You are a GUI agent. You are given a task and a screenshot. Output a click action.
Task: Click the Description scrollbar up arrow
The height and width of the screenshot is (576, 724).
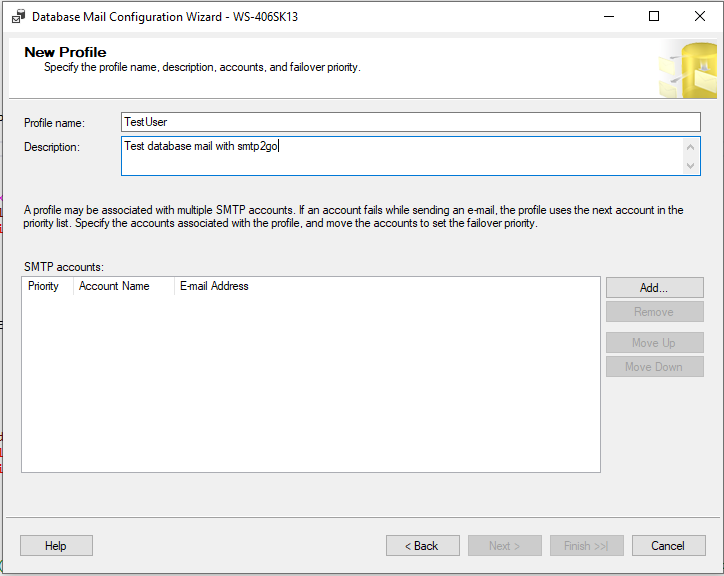click(x=690, y=147)
